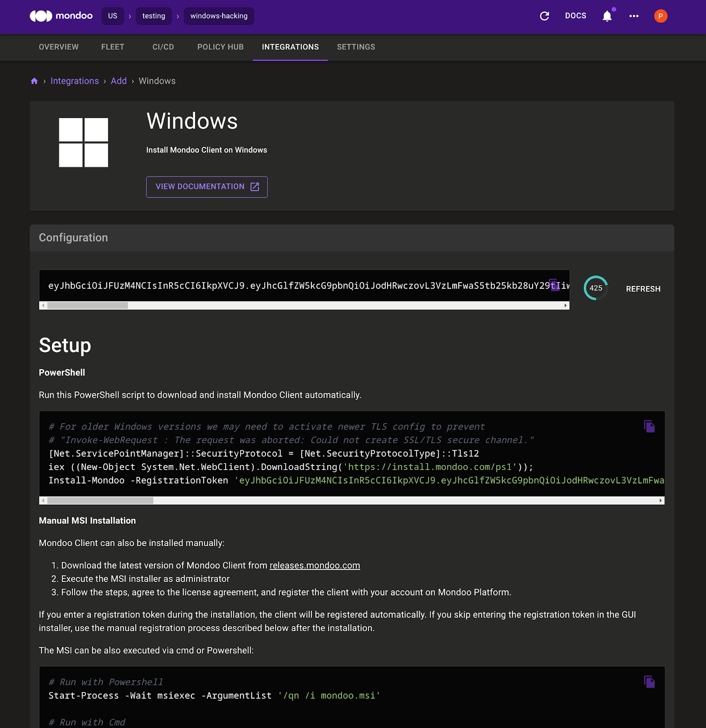Open the notifications bell
Viewport: 706px width, 728px height.
click(x=607, y=16)
